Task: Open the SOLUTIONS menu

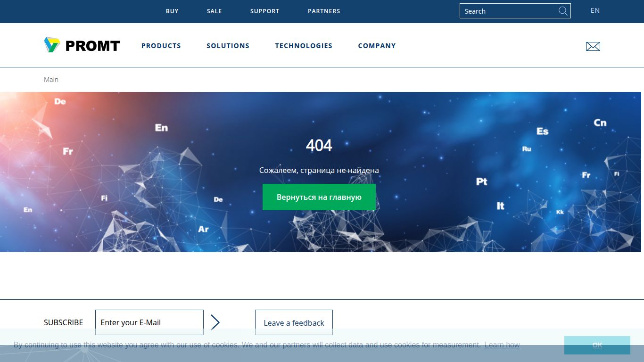Action: tap(228, 46)
